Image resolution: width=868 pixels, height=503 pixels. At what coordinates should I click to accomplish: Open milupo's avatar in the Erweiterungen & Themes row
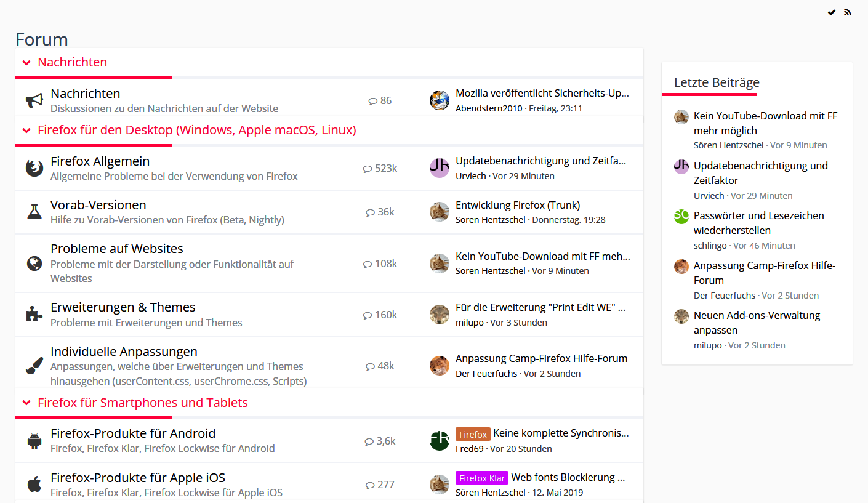pos(440,315)
